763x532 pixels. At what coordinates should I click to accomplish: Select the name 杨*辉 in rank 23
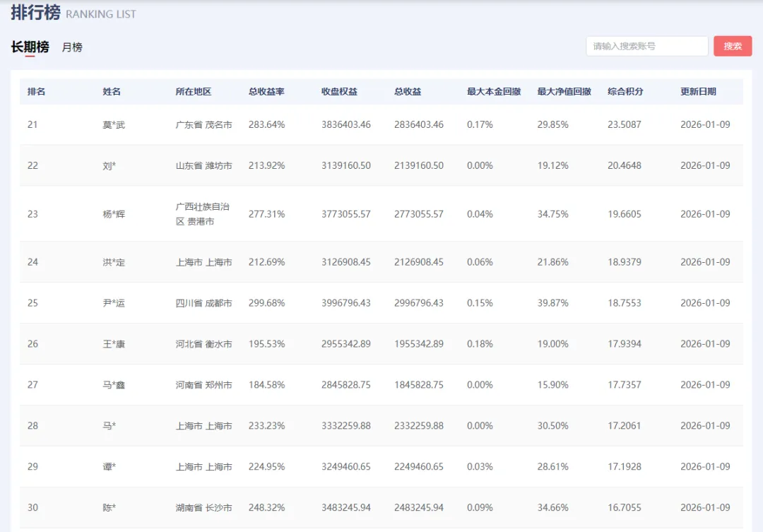[114, 214]
